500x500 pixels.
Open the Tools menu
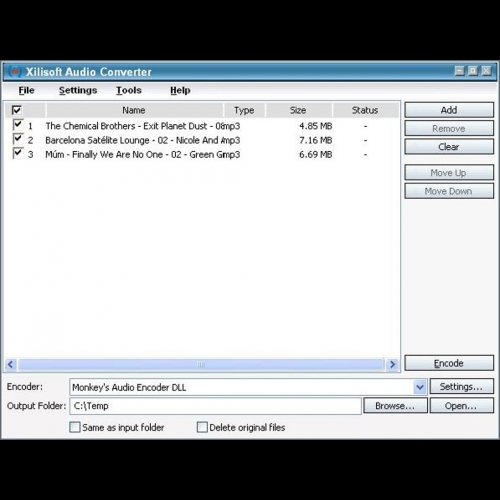tap(129, 90)
